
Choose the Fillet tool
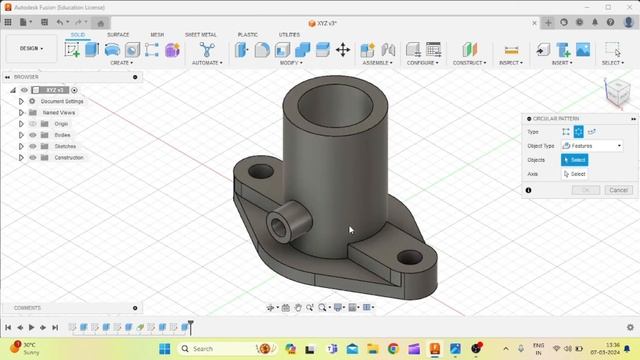262,50
